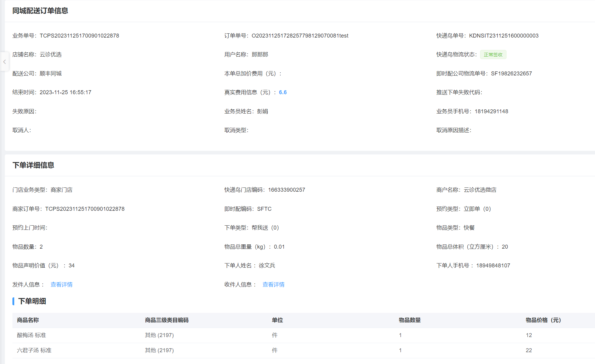
Task: Click the 正常签收 status tag
Action: (x=493, y=55)
